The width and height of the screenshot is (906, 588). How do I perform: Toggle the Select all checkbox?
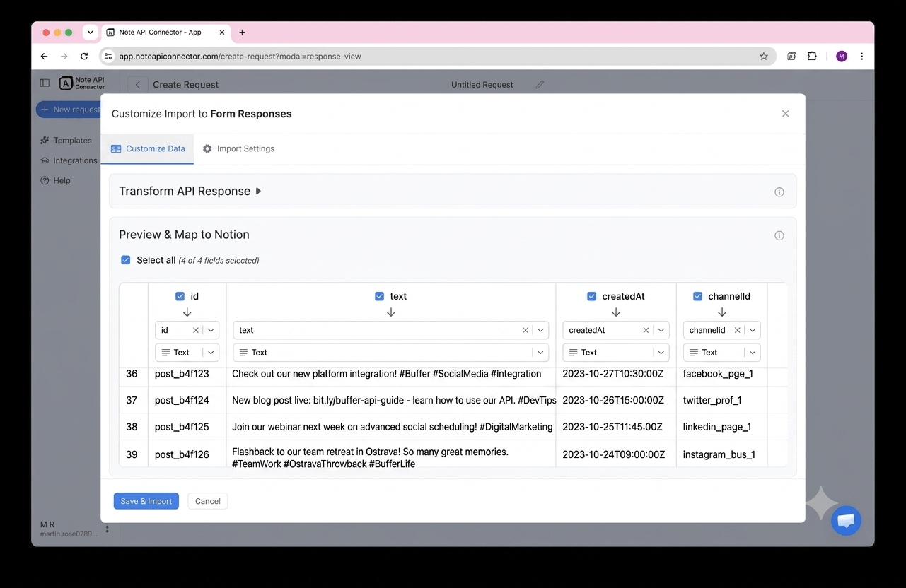(x=126, y=260)
